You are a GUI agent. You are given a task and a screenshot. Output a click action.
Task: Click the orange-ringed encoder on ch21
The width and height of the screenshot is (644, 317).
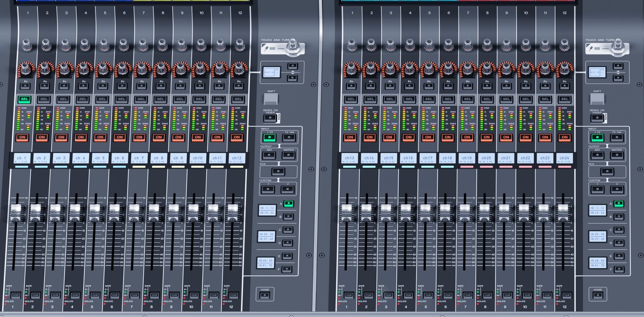506,68
